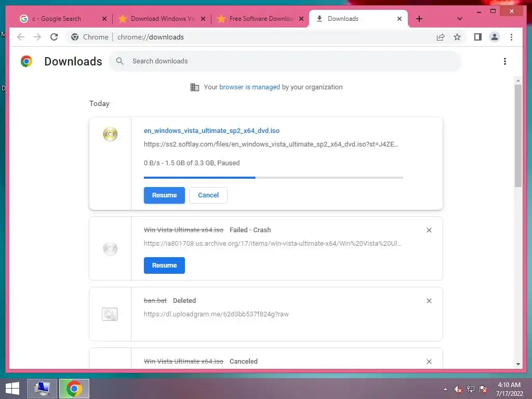Click the Chrome logo beside Downloads heading

point(26,61)
